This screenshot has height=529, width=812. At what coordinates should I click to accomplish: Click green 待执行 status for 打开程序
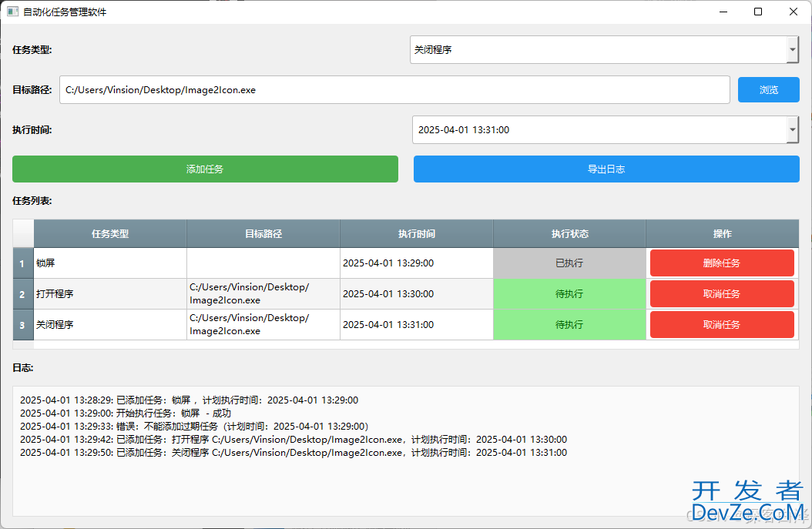coord(569,294)
